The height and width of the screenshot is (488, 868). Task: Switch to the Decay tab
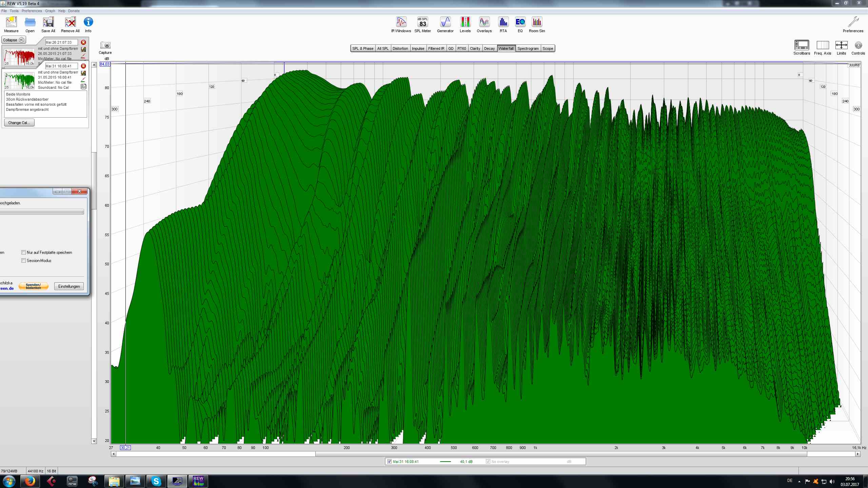[489, 48]
